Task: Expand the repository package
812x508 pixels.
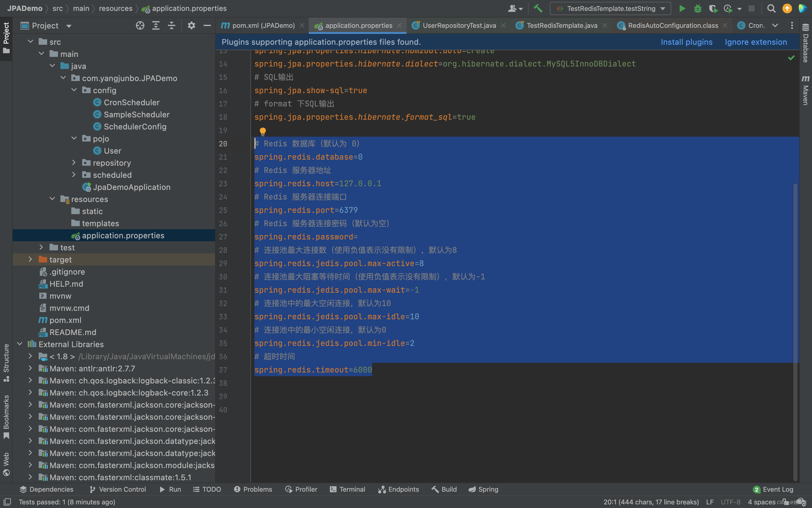Action: (74, 162)
